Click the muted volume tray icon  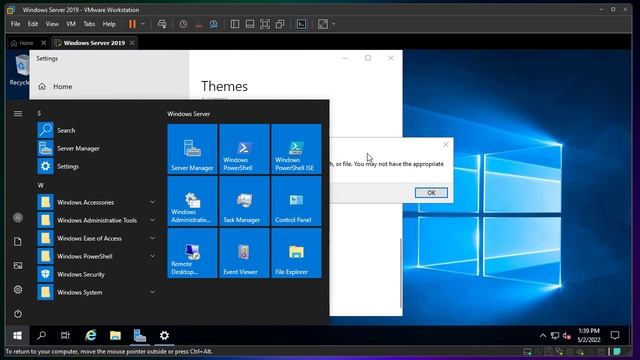[x=567, y=336]
